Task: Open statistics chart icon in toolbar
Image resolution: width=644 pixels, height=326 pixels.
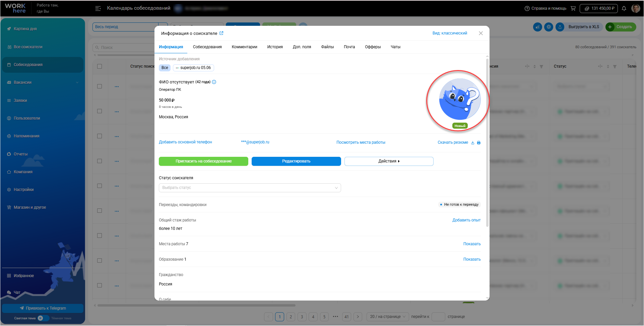Action: coord(537,27)
